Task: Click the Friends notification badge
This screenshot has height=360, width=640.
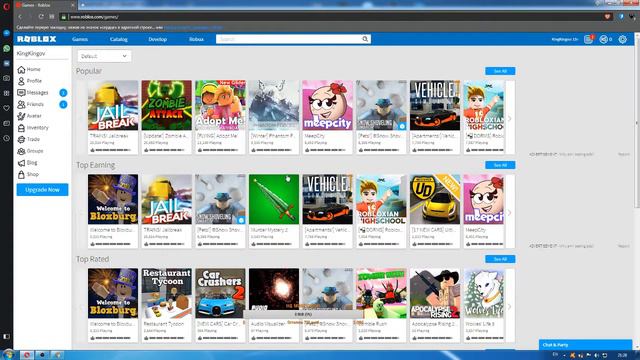Action: click(x=63, y=104)
